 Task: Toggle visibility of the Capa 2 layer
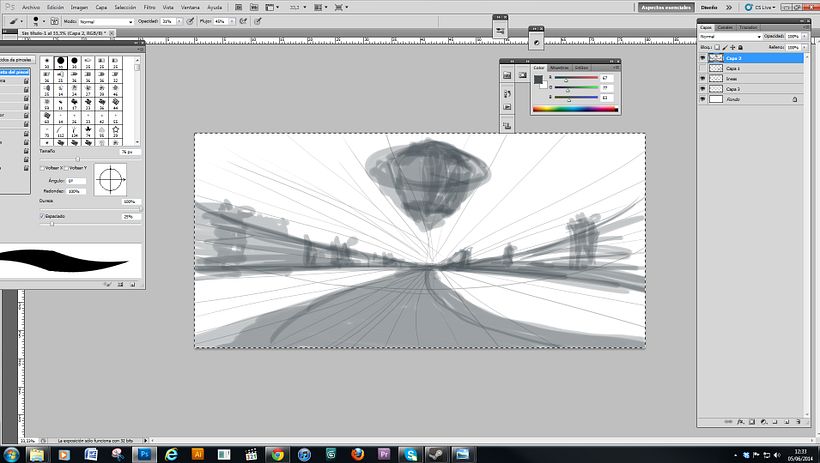pyautogui.click(x=702, y=58)
